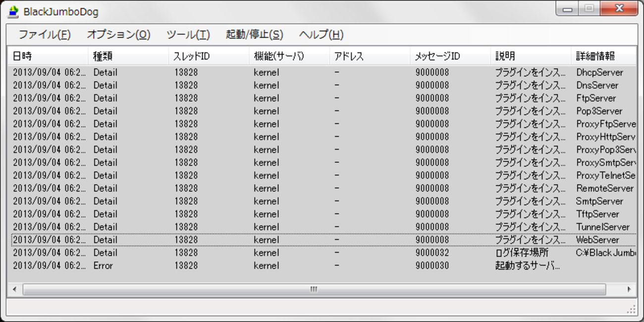Sort by the スレッドID column header
This screenshot has width=644, height=322.
coord(209,56)
